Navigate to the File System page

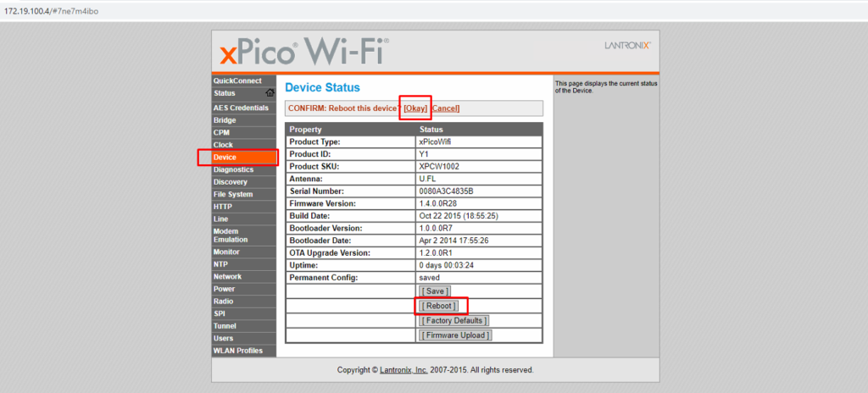[233, 195]
